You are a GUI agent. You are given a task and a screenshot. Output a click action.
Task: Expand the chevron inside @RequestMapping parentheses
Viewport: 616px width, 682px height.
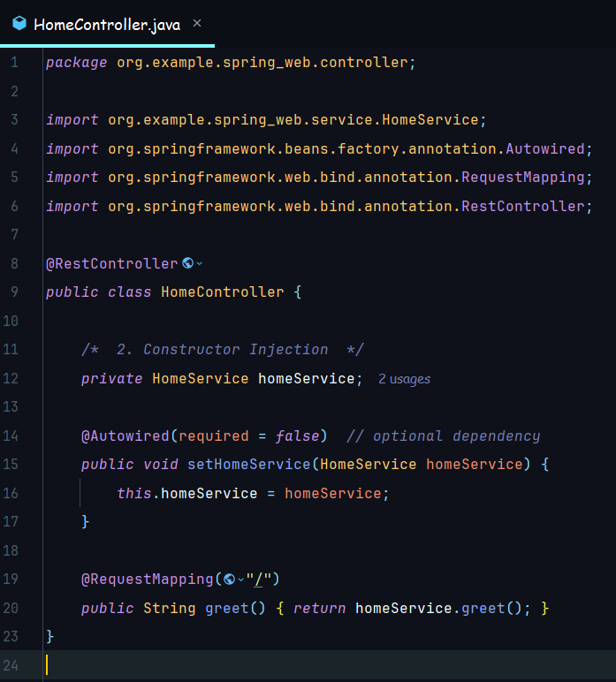click(240, 580)
